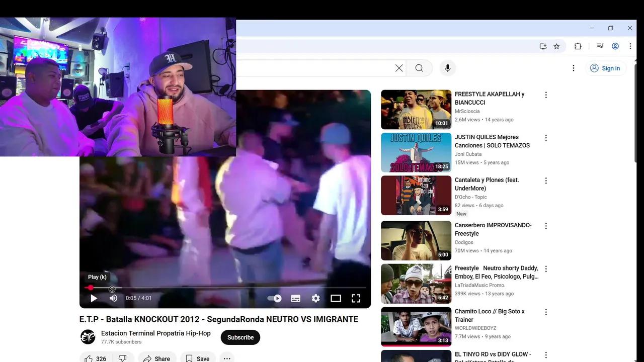The width and height of the screenshot is (644, 362).
Task: Subscribe to Estacion Terminal Propatria Hip-Hop
Action: tap(240, 337)
